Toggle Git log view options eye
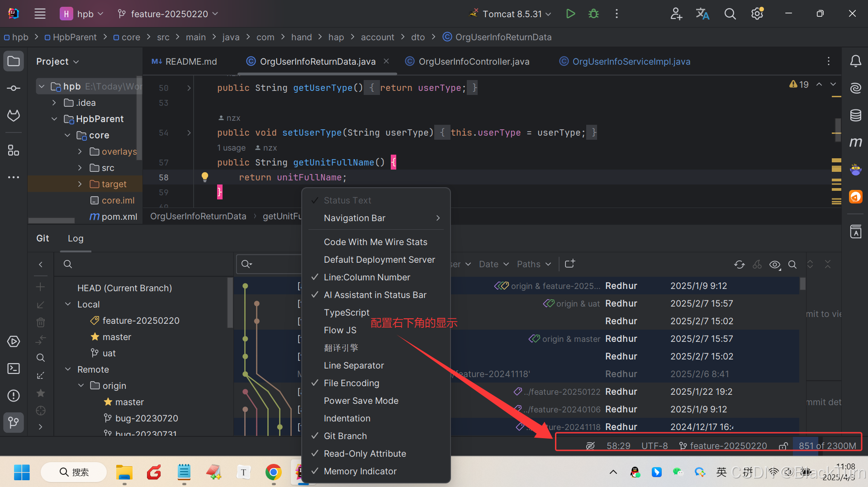Screen dimensions: 868x487 [775, 265]
